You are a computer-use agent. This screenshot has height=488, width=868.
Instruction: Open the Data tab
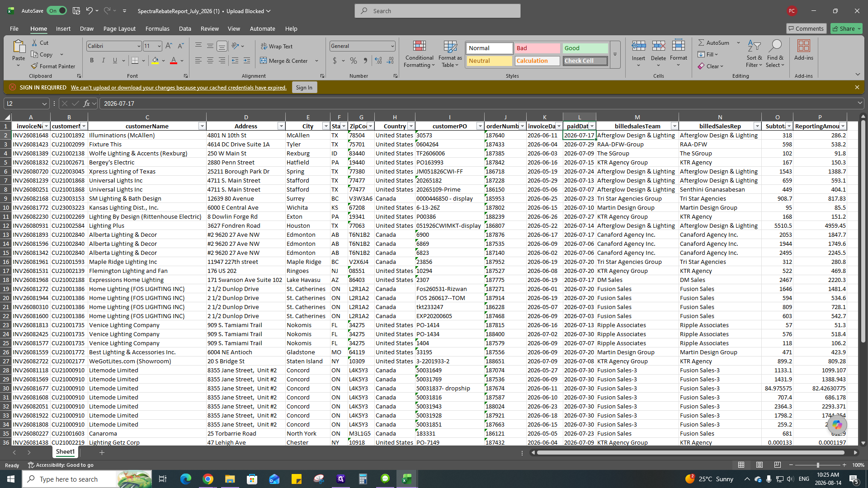[185, 28]
